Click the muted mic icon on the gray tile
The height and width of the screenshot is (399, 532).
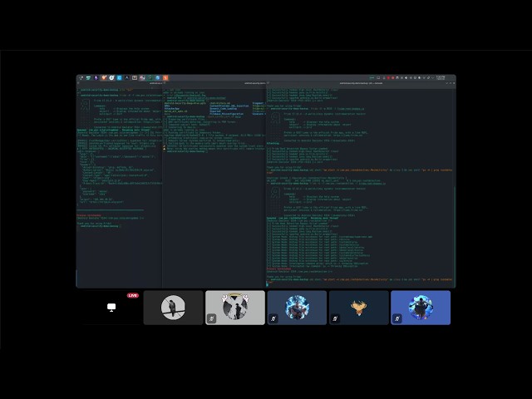point(211,318)
